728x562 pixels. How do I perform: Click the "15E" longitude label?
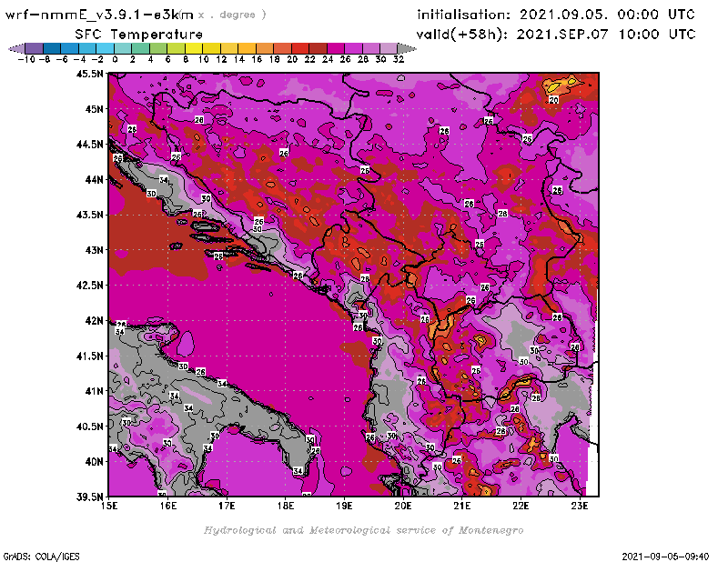pyautogui.click(x=109, y=506)
